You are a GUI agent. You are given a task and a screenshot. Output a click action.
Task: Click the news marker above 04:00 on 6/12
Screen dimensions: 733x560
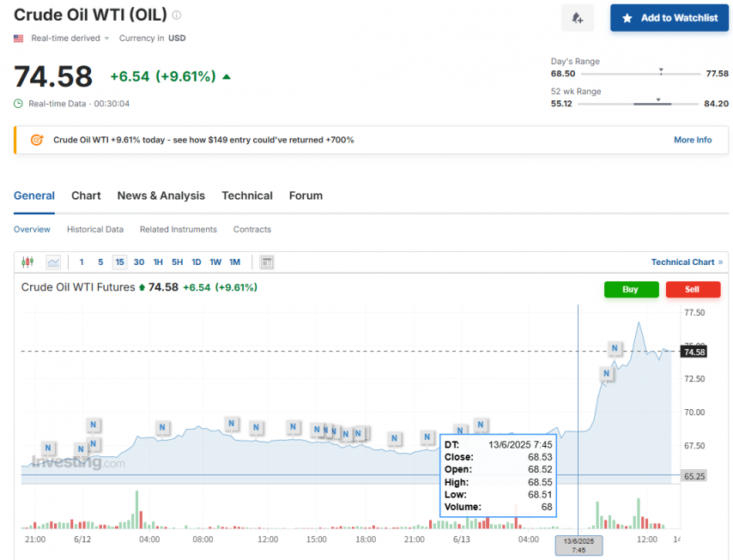(x=162, y=427)
